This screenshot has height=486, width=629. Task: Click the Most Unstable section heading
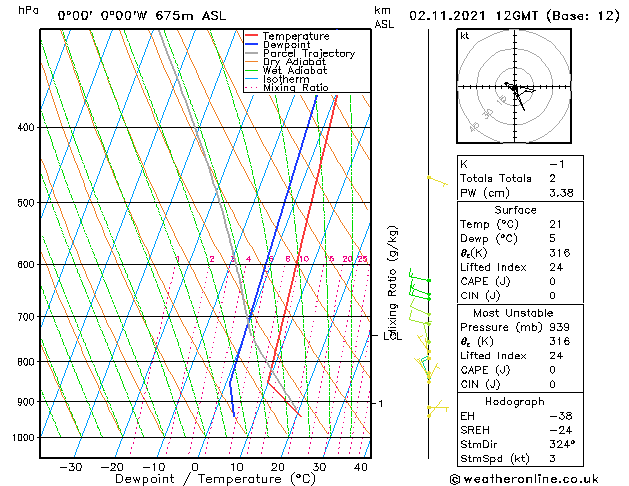(x=513, y=313)
